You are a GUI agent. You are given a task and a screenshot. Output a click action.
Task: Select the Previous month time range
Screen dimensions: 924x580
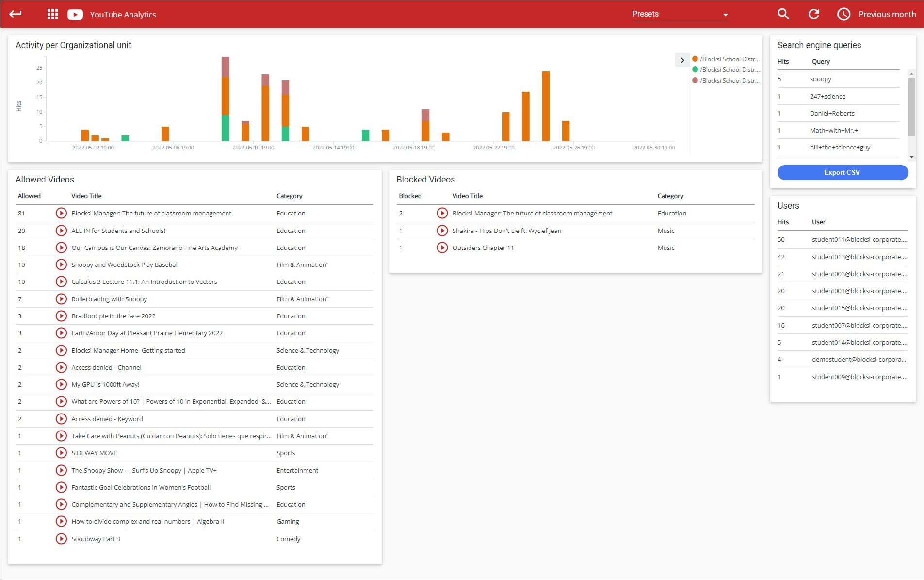[x=887, y=14]
